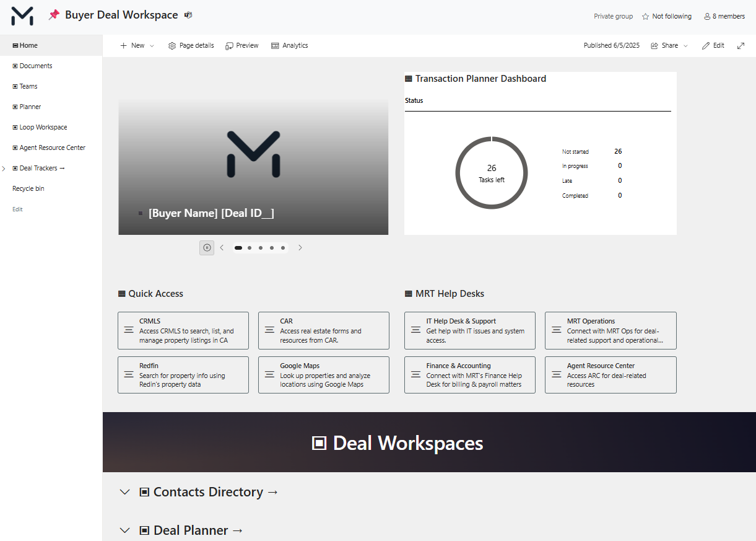
Task: Expand the Deal Trackers navigation node
Action: pyautogui.click(x=4, y=169)
